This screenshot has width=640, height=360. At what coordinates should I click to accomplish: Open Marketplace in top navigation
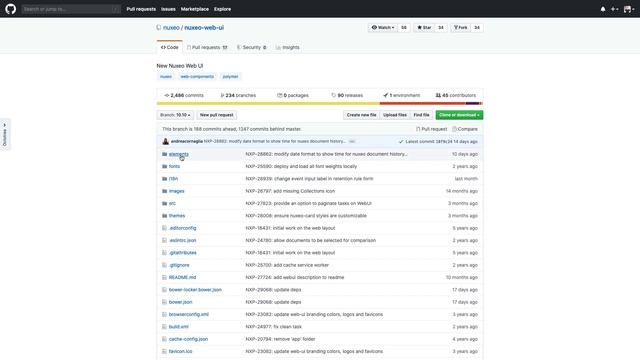195,9
